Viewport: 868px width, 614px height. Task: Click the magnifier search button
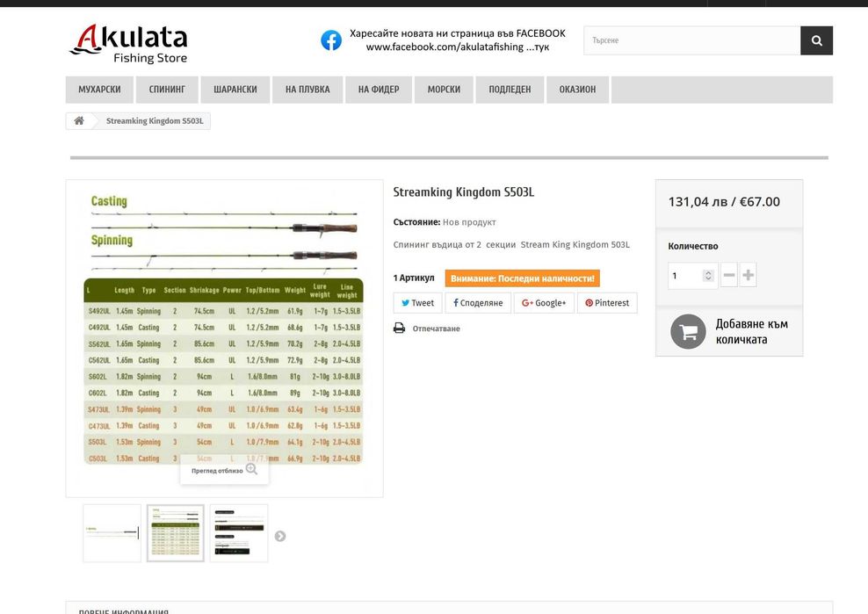click(x=816, y=40)
